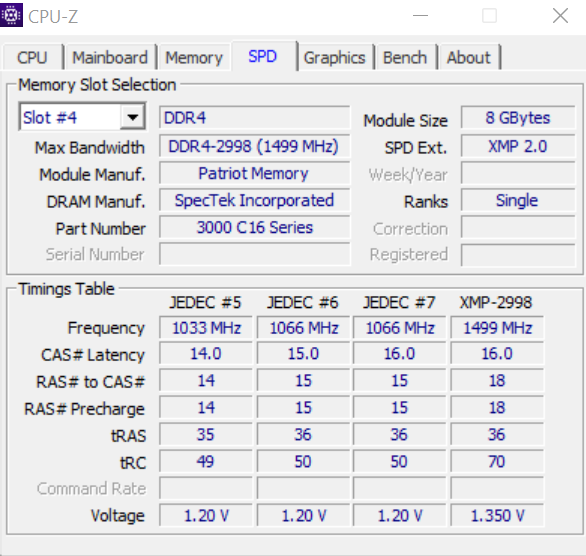The image size is (586, 556).
Task: Minimize the CPU-Z window
Action: [420, 16]
